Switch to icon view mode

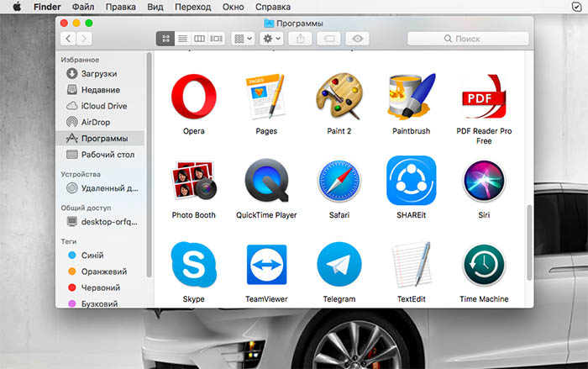165,39
